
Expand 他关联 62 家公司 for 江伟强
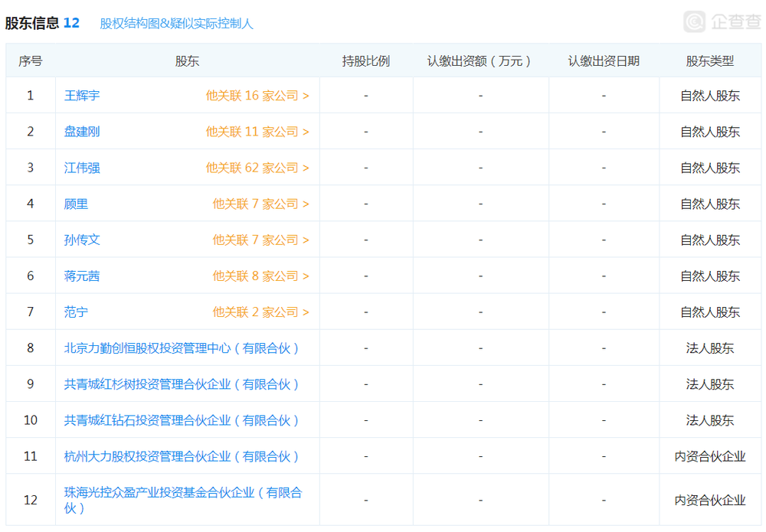pyautogui.click(x=257, y=168)
